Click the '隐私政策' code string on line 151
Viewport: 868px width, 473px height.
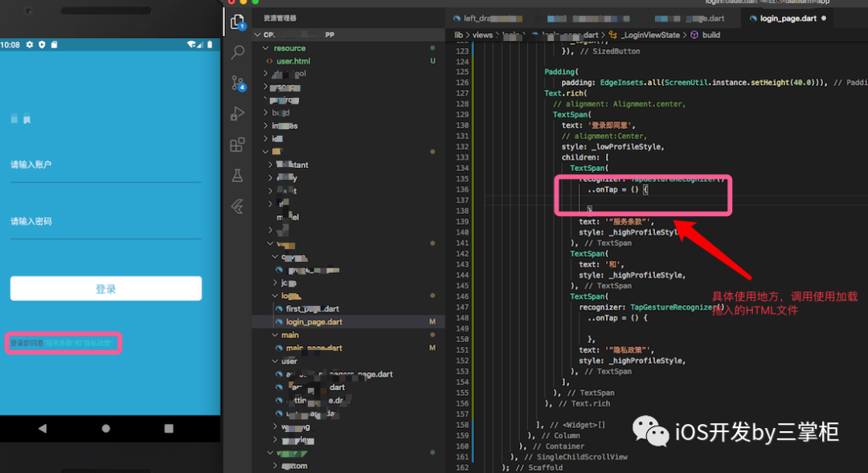point(629,350)
